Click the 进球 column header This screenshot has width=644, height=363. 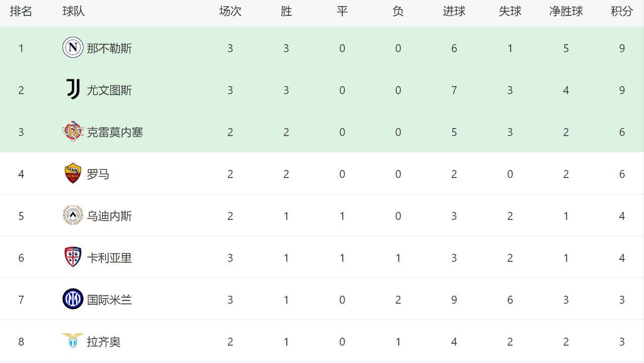(x=454, y=12)
